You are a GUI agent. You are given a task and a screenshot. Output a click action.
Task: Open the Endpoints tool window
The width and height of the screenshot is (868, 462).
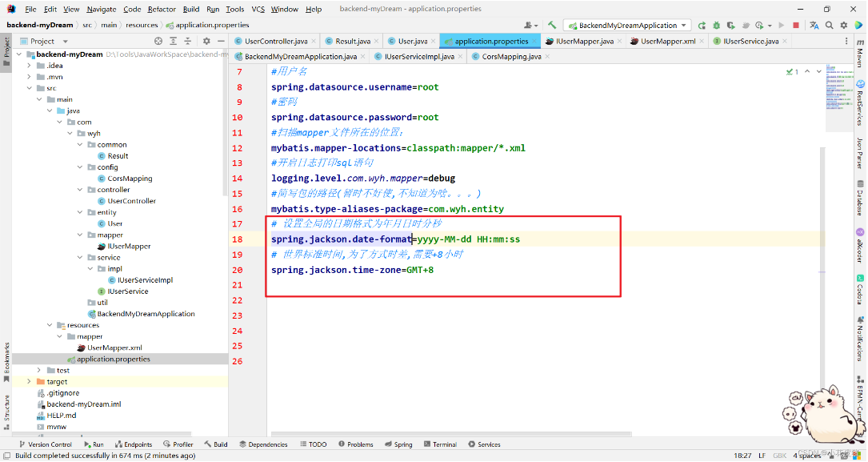click(x=134, y=444)
